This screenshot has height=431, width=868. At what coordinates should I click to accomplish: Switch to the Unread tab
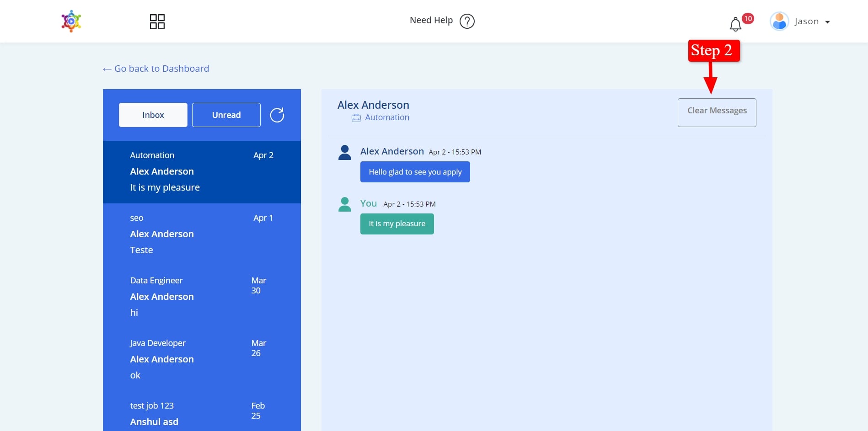point(226,115)
